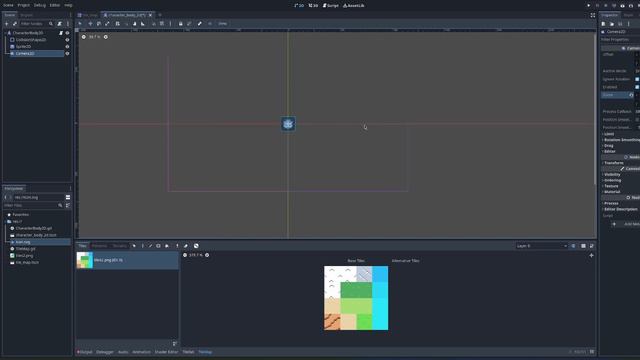This screenshot has height=360, width=640.
Task: Expand the Ordering section
Action: (x=612, y=180)
